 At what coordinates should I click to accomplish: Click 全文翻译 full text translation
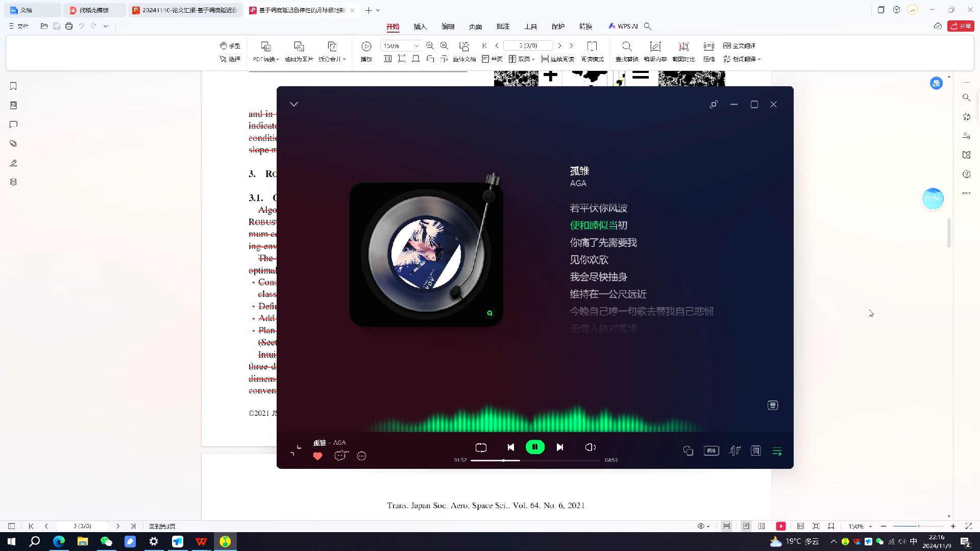[739, 46]
